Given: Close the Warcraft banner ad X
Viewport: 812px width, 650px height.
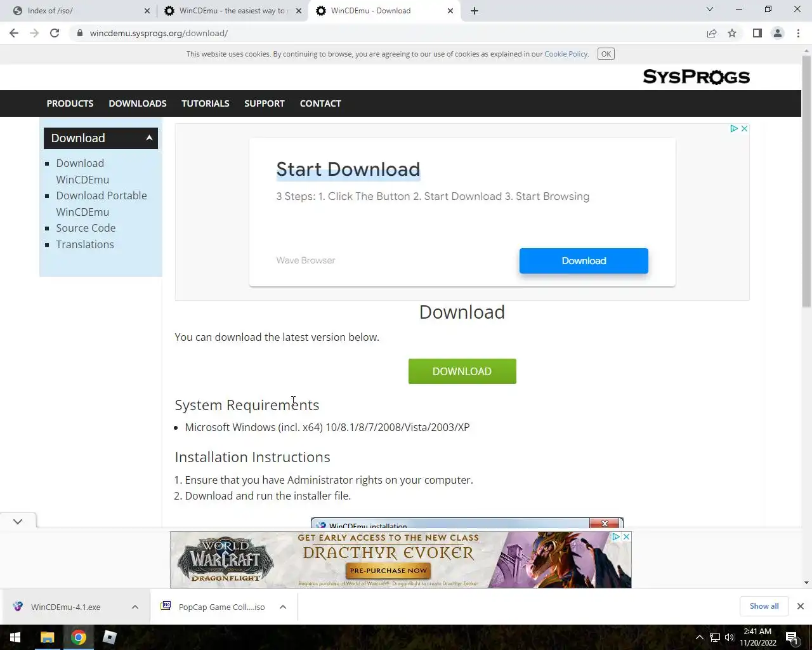Looking at the screenshot, I should (626, 537).
